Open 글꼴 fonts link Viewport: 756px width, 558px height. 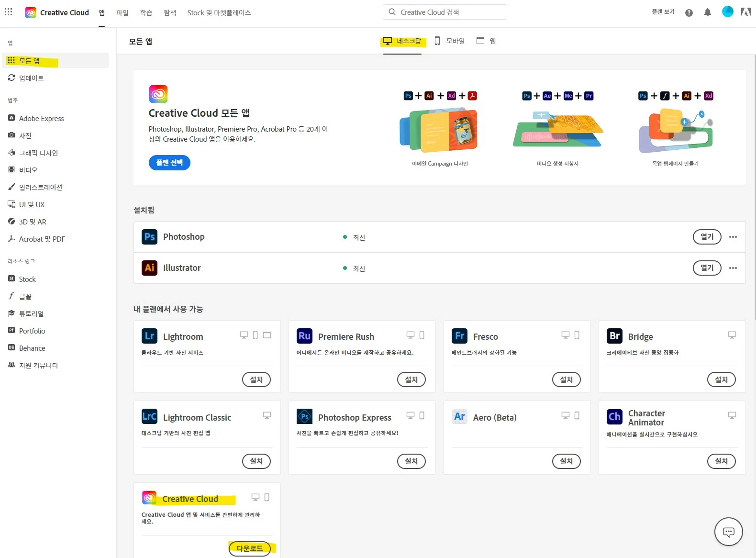pos(20,296)
